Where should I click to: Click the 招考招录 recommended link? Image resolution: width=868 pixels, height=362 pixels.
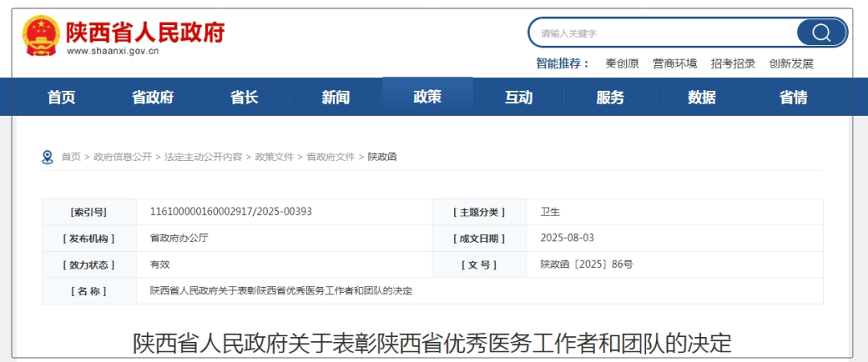tap(733, 64)
